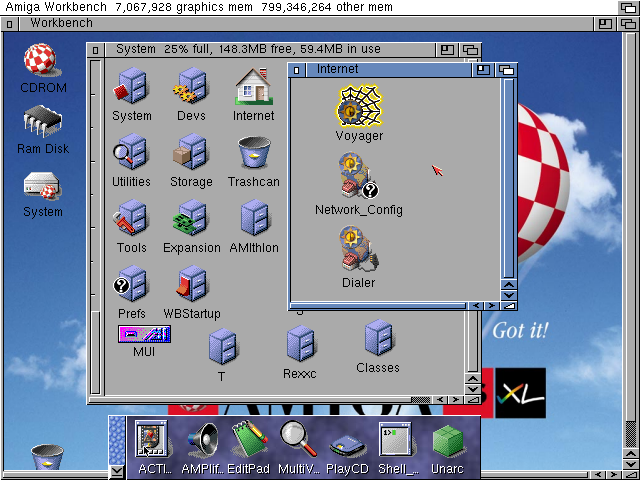Click Internet window depth gadget
Image resolution: width=640 pixels, height=480 pixels.
point(506,70)
